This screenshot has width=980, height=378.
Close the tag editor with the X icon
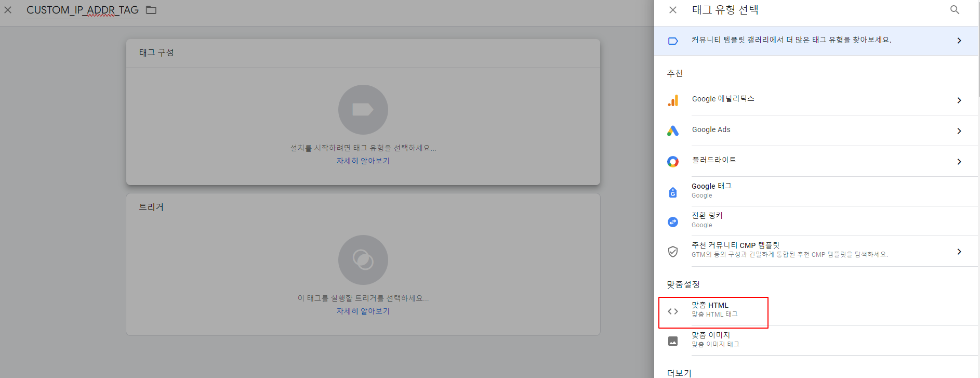pos(8,10)
